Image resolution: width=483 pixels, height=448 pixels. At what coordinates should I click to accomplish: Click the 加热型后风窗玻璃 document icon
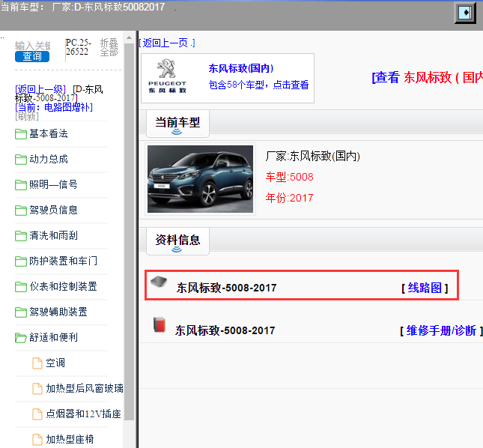coord(37,389)
